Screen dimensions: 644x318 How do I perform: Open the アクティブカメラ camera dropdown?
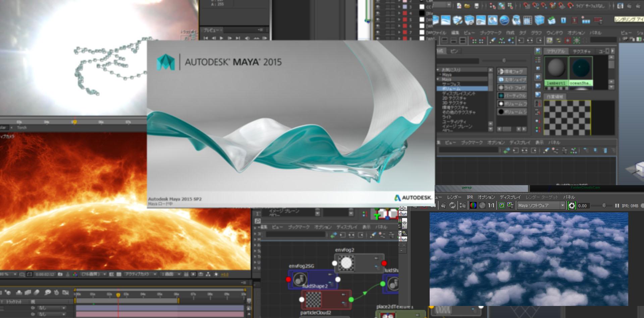[141, 274]
